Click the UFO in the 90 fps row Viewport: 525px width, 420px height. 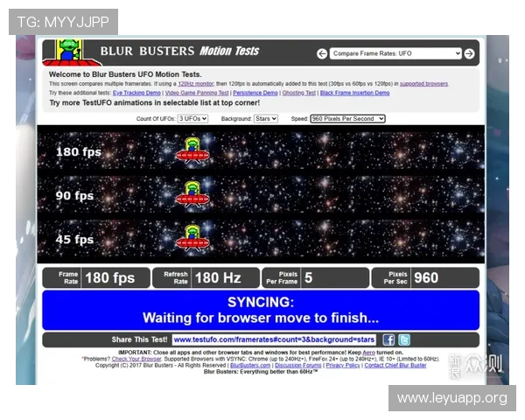192,193
